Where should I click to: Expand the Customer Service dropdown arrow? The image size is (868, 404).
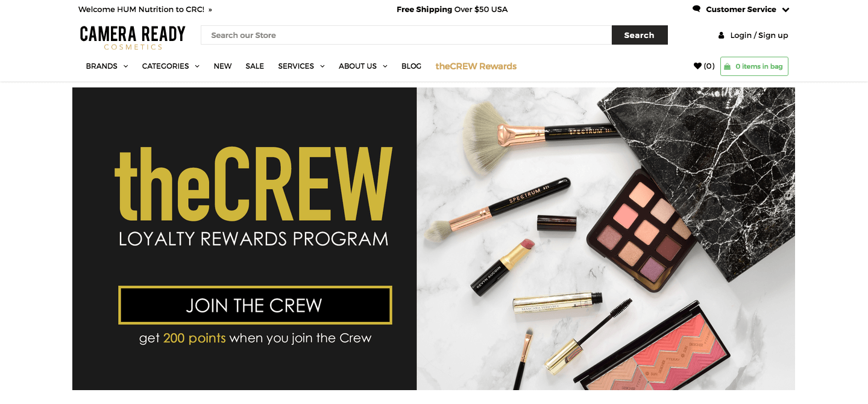(785, 10)
